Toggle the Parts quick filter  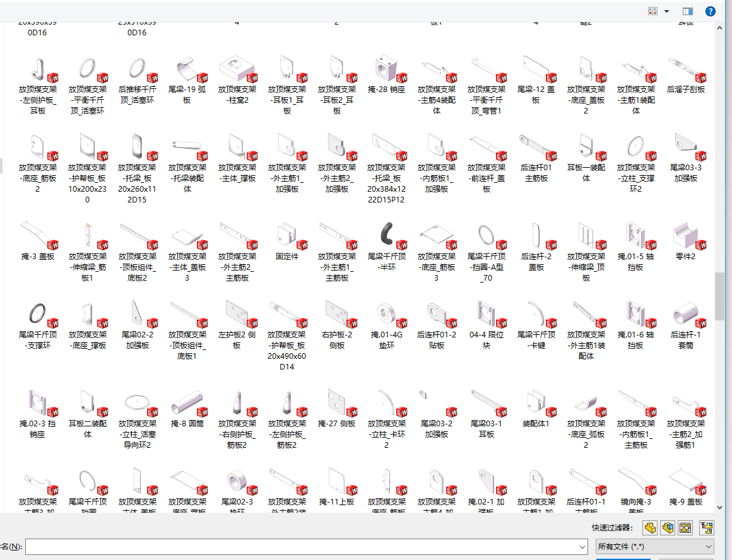pyautogui.click(x=650, y=528)
